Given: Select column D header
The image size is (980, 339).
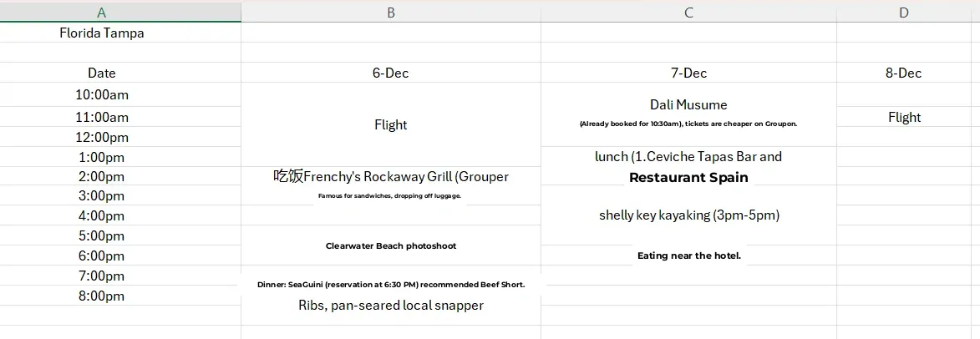Looking at the screenshot, I should pos(904,12).
